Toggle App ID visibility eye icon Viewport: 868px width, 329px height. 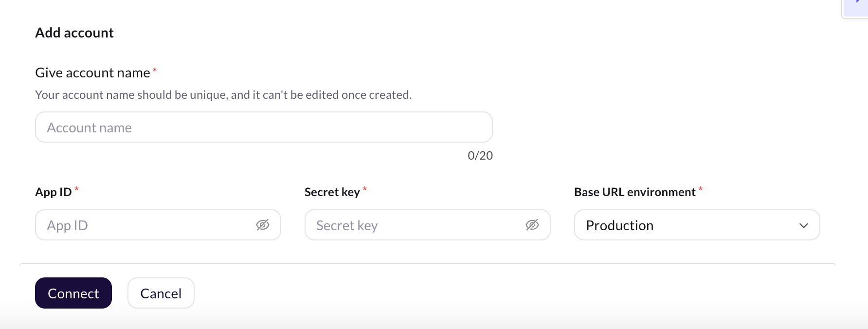pyautogui.click(x=263, y=225)
